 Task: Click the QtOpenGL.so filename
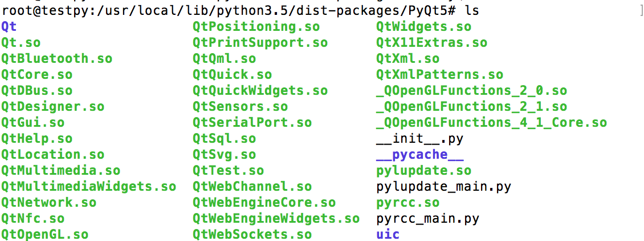pyautogui.click(x=44, y=234)
